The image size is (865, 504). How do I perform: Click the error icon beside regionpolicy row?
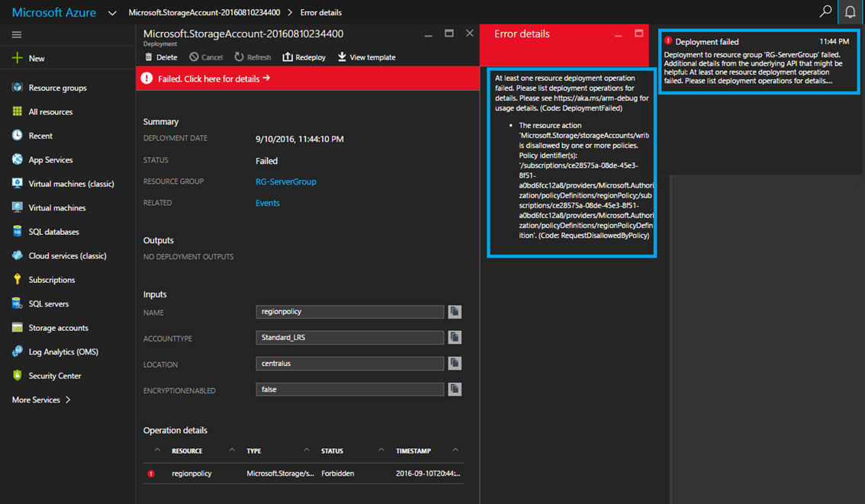[x=151, y=474]
